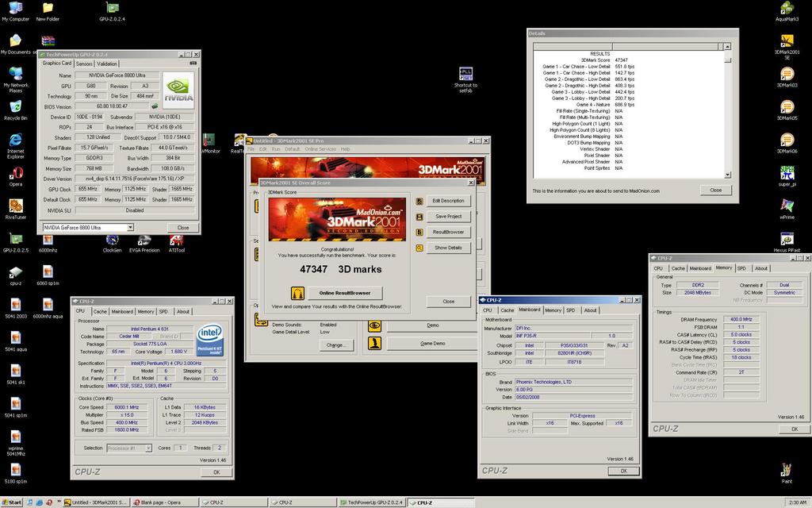Select the 3DMark2001 SE desktop shortcut
Image resolution: width=812 pixels, height=508 pixels.
pos(787,47)
